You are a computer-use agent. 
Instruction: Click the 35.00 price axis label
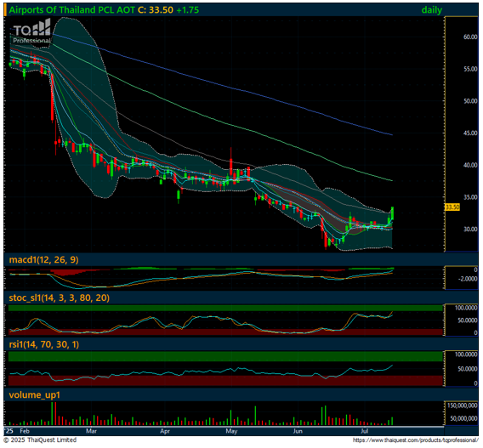[470, 197]
